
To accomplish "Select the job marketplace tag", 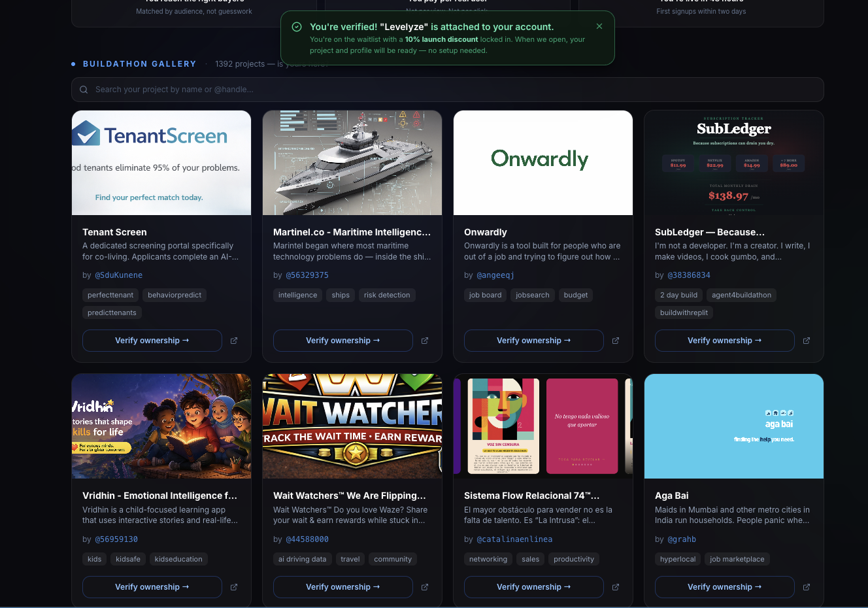I will tap(737, 559).
